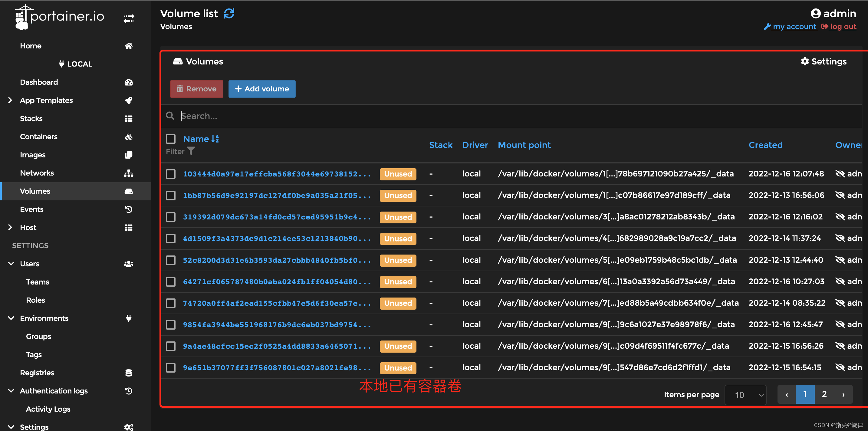Click the Networks sitemap icon
Screen dimensions: 868x431
click(129, 173)
